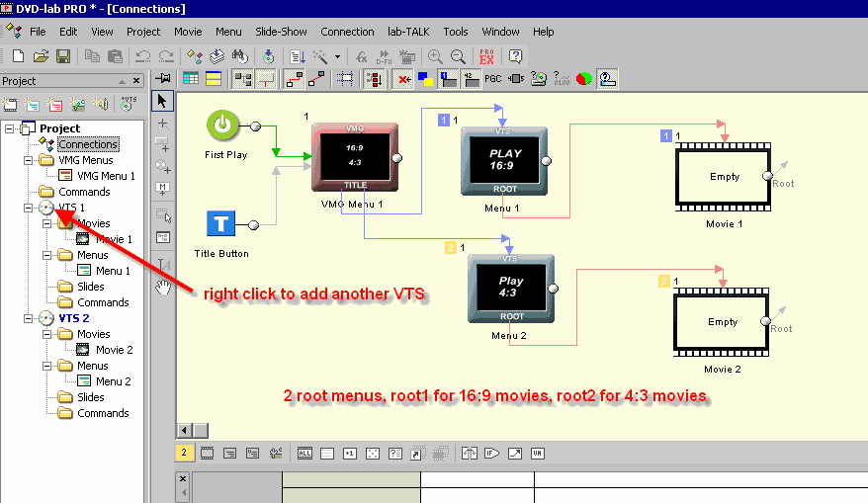The width and height of the screenshot is (868, 503).
Task: Collapse the VTS 2 node
Action: point(28,318)
